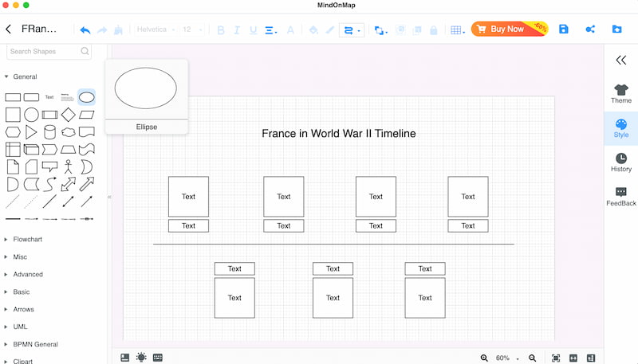Image resolution: width=638 pixels, height=364 pixels.
Task: Select the hexagon shape in the palette
Action: (x=13, y=132)
